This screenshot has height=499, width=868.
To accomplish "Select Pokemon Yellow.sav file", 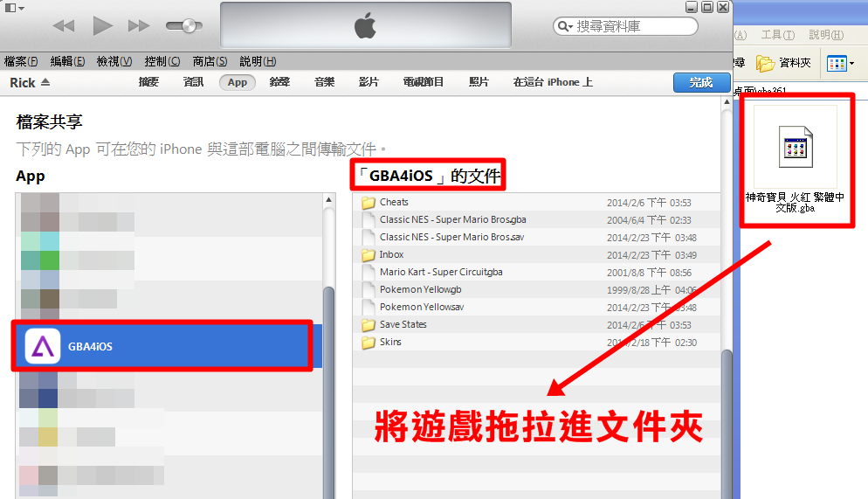I will 536,307.
